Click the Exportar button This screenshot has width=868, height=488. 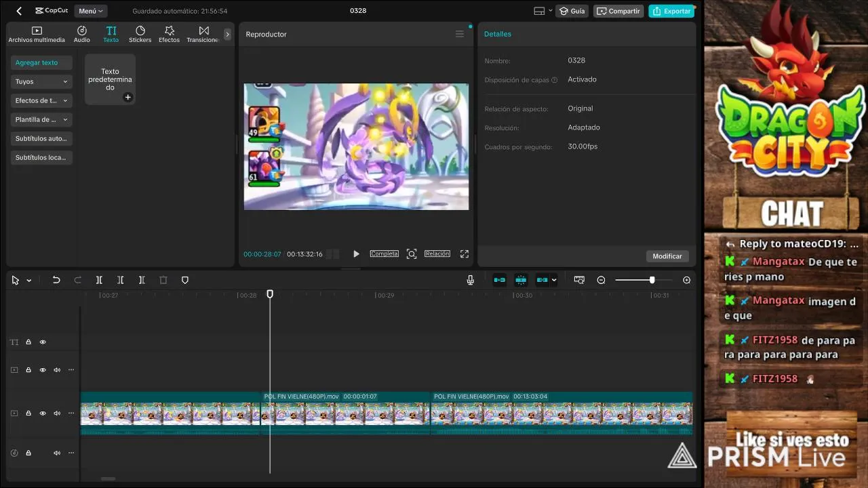coord(671,11)
